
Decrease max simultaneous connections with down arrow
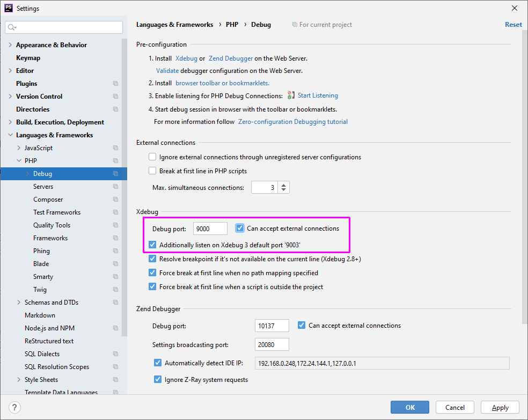pyautogui.click(x=283, y=190)
